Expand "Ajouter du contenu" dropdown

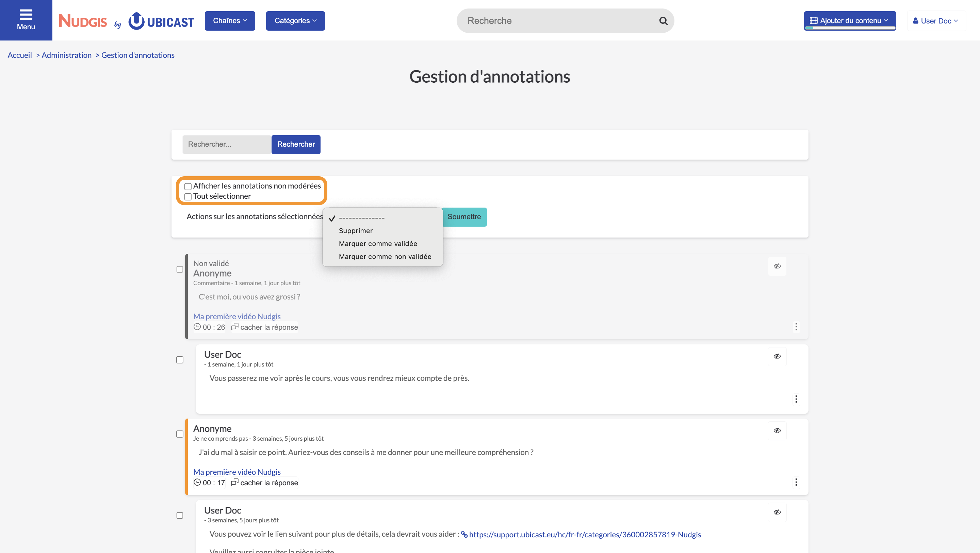[x=850, y=20]
